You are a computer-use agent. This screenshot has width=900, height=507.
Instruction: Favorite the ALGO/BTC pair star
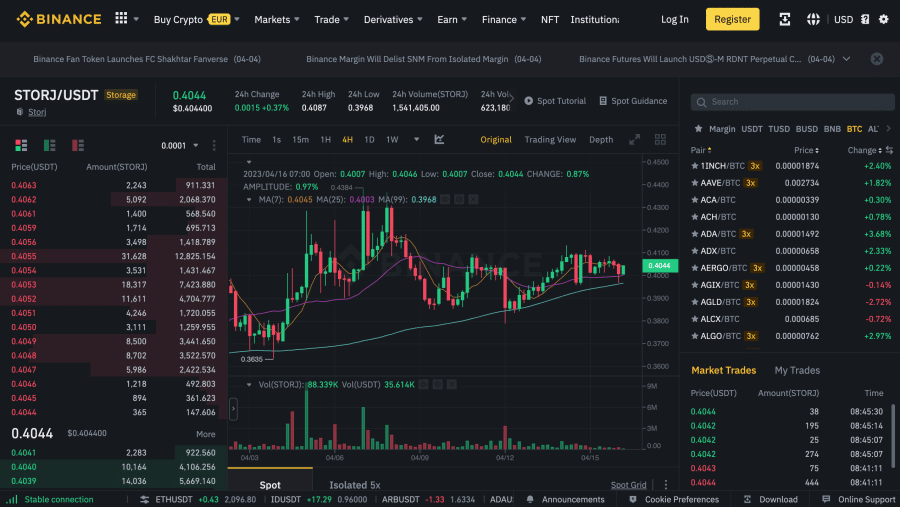tap(695, 336)
